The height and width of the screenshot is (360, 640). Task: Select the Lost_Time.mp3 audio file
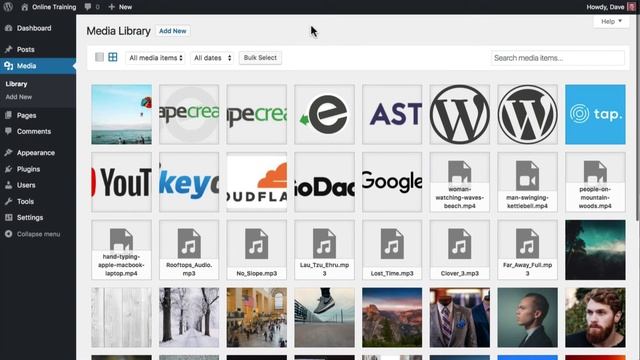pos(392,250)
